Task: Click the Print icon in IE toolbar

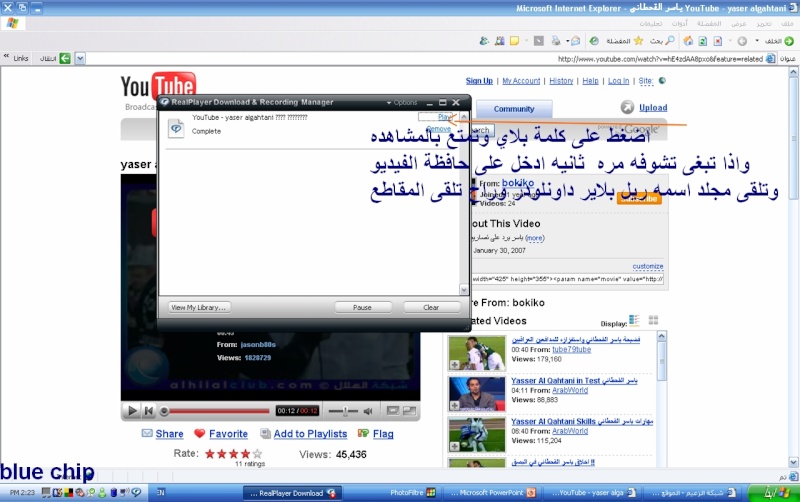Action: coord(556,41)
